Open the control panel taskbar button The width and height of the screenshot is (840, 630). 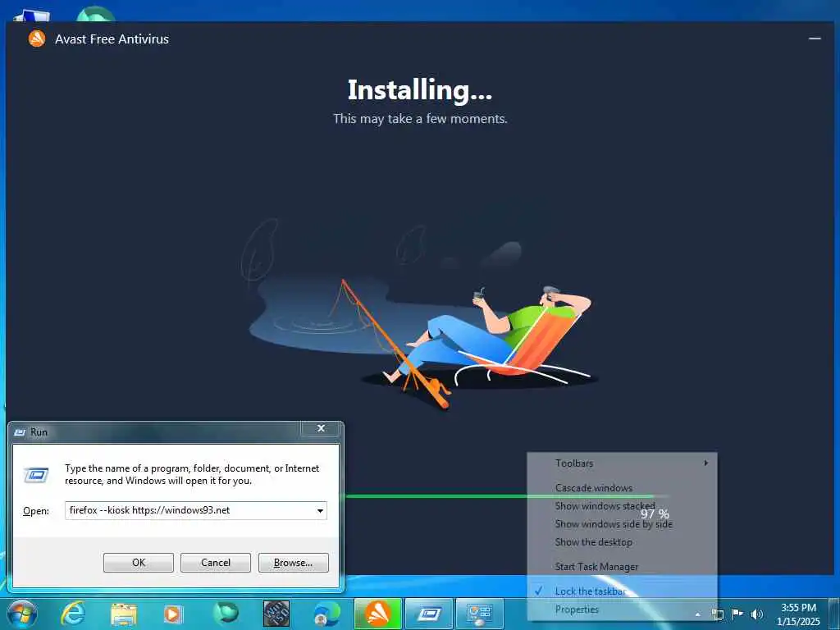479,614
